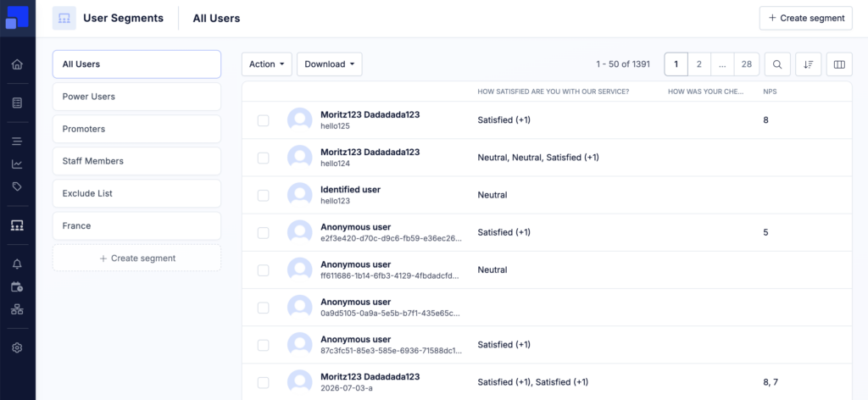Open the settings gear icon in sidebar
The image size is (868, 400).
tap(17, 348)
